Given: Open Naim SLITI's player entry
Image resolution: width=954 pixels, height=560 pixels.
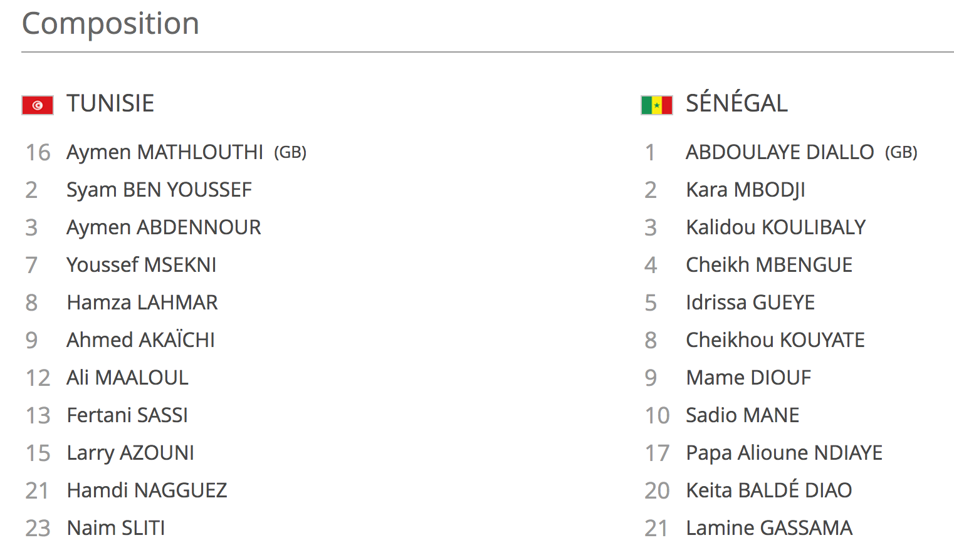Looking at the screenshot, I should (116, 528).
